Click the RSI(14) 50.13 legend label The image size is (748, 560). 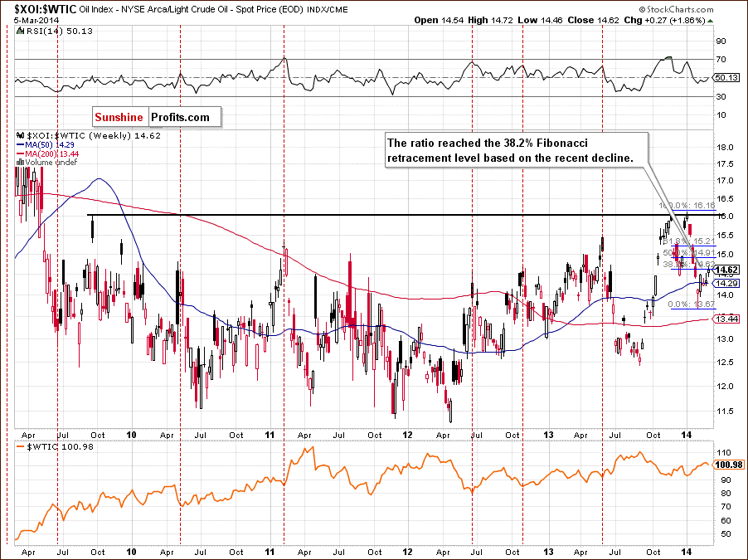point(59,31)
